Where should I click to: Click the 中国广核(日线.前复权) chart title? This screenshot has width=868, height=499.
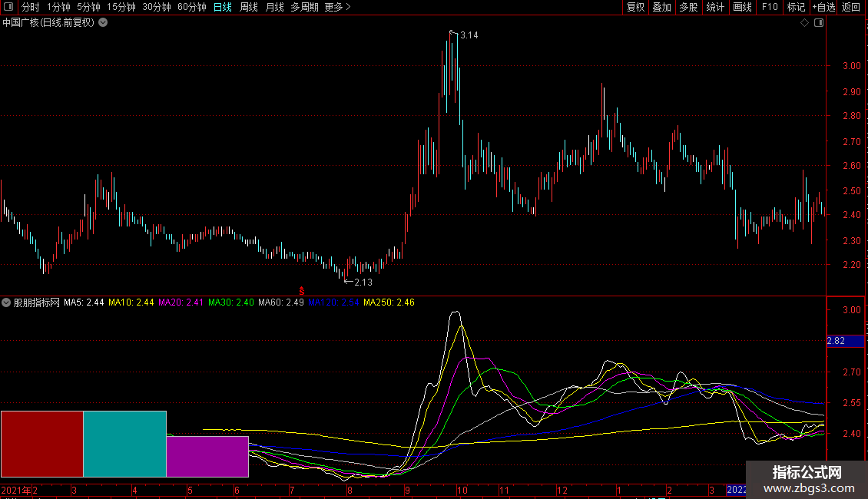tap(48, 23)
